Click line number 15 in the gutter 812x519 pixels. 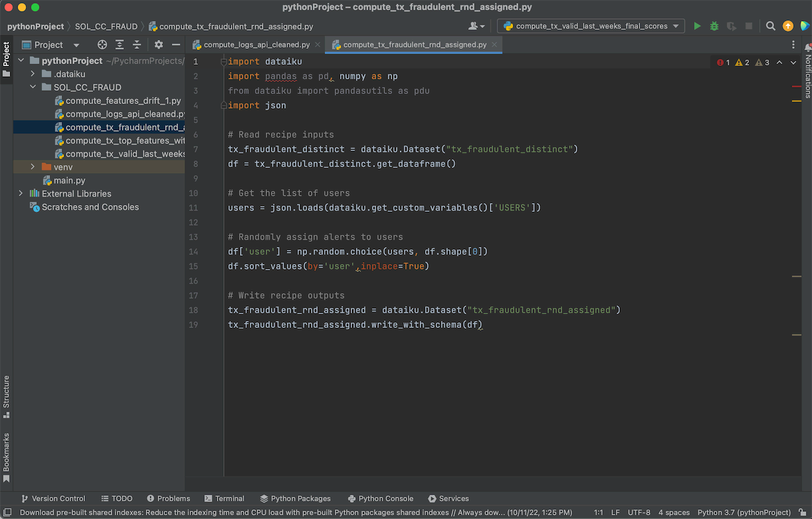(x=193, y=266)
